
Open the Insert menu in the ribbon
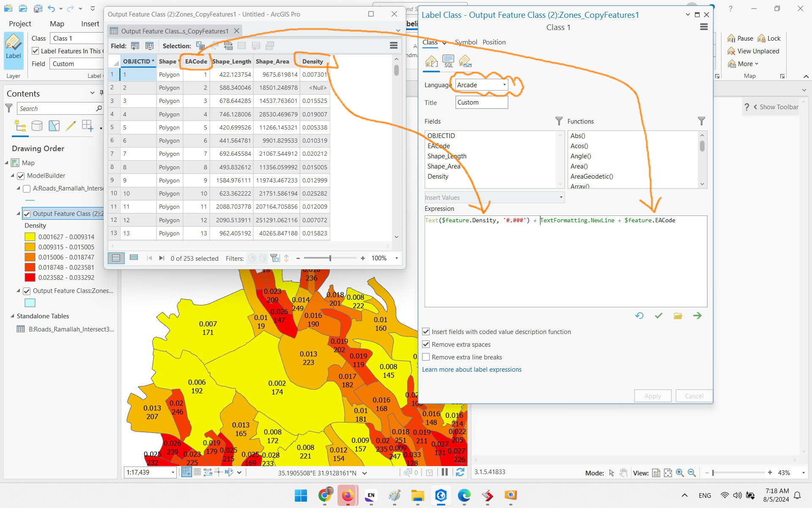tap(90, 24)
